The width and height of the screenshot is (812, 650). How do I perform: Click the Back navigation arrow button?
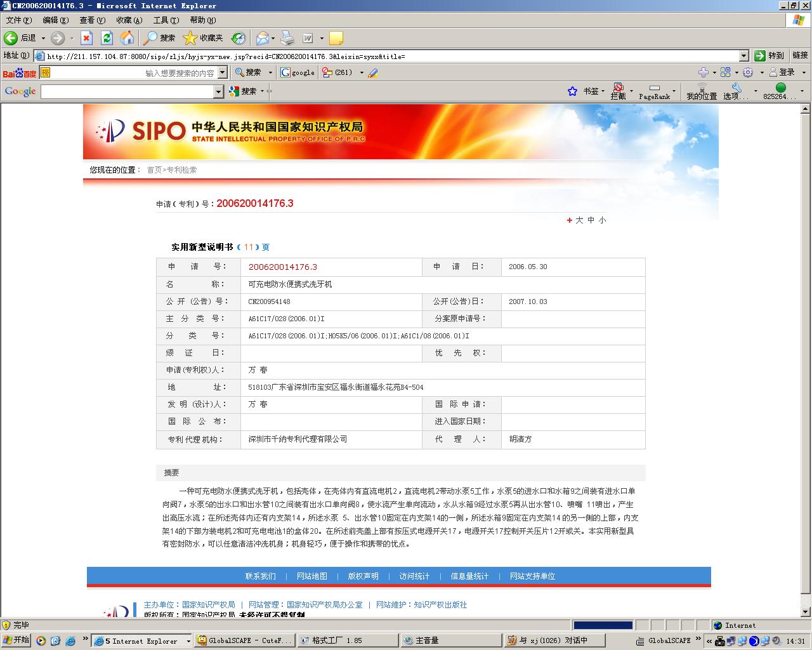(11, 38)
